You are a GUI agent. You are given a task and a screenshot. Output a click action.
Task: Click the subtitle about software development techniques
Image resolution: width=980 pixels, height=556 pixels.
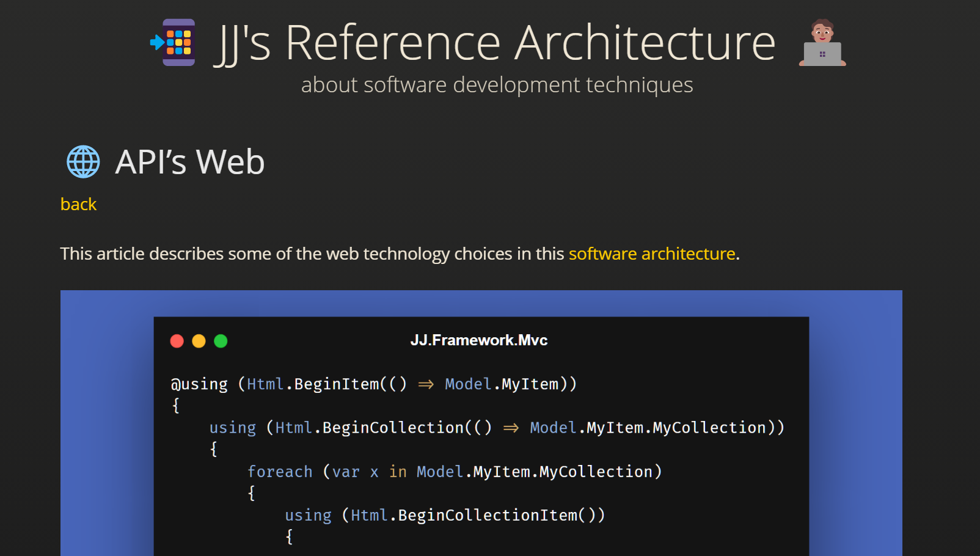[497, 85]
